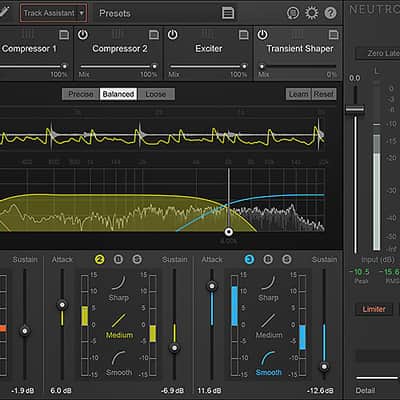Bypass band 3 with B button
Viewport: 400px width, 400px height.
268,259
